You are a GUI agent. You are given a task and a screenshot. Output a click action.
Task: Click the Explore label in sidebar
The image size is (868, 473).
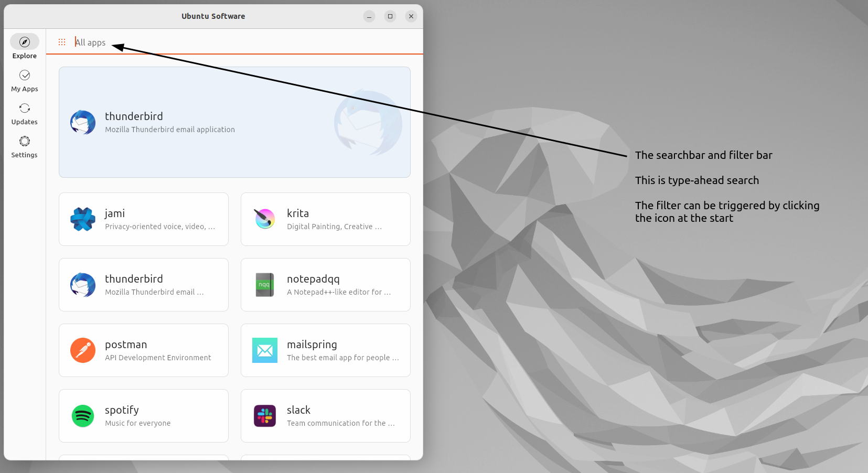click(25, 56)
